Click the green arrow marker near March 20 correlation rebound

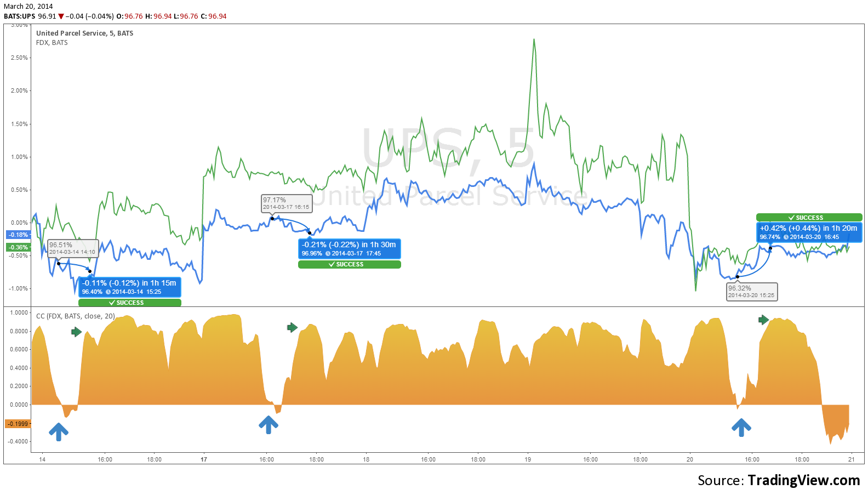click(763, 320)
